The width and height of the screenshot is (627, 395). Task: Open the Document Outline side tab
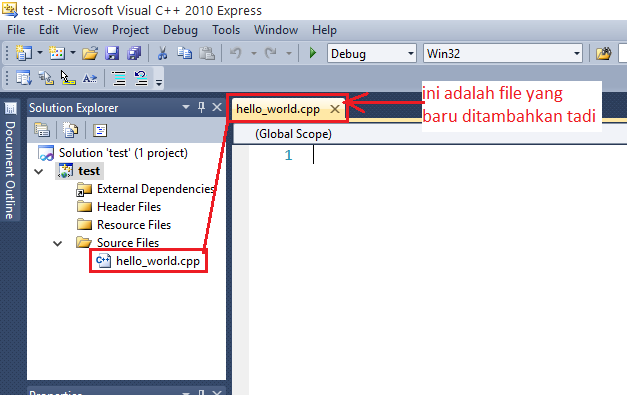(x=10, y=161)
